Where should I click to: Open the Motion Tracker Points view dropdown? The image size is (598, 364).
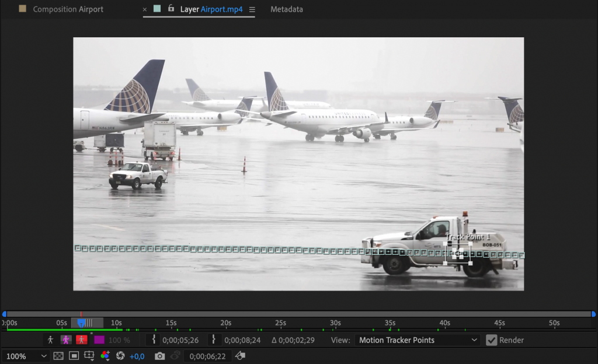[x=417, y=340]
